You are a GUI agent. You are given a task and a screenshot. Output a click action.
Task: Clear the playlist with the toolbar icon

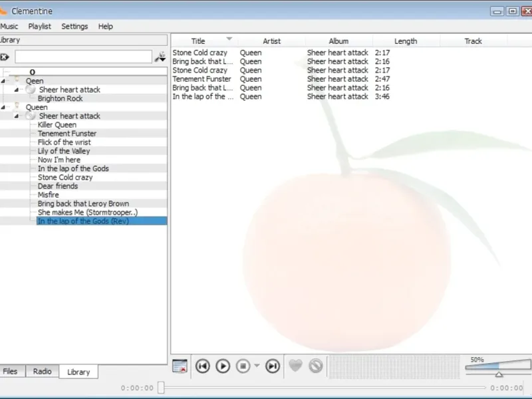click(180, 366)
